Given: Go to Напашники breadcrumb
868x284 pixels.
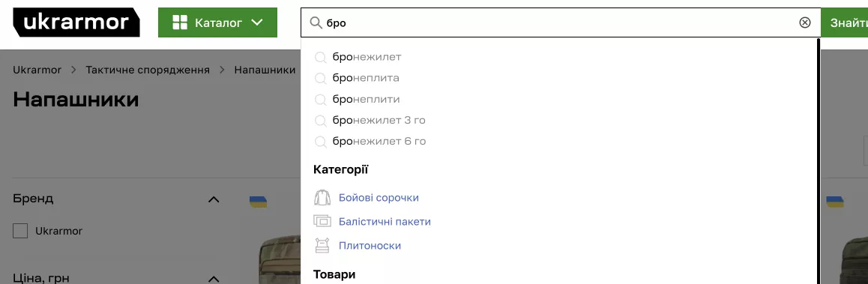Looking at the screenshot, I should (x=265, y=70).
